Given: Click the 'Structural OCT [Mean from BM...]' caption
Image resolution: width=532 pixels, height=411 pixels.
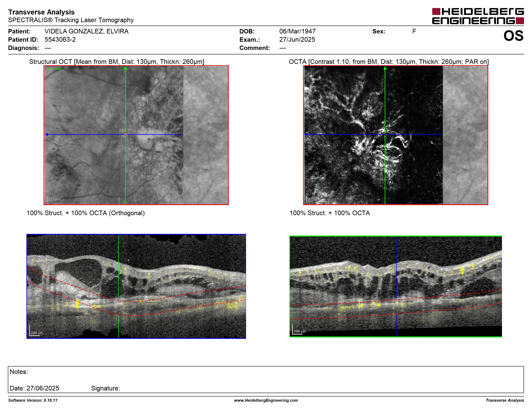Looking at the screenshot, I should 117,62.
